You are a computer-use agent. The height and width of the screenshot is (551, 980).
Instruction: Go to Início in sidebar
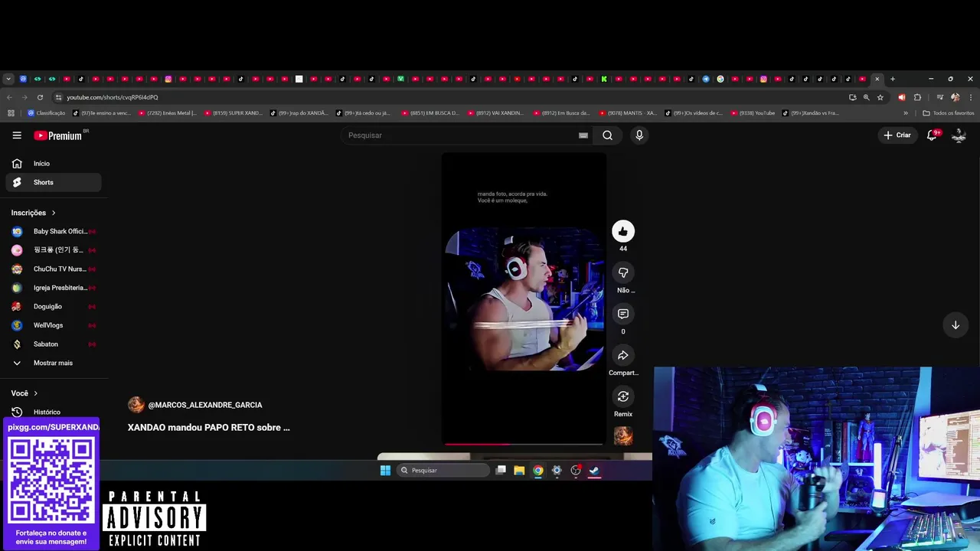point(54,164)
